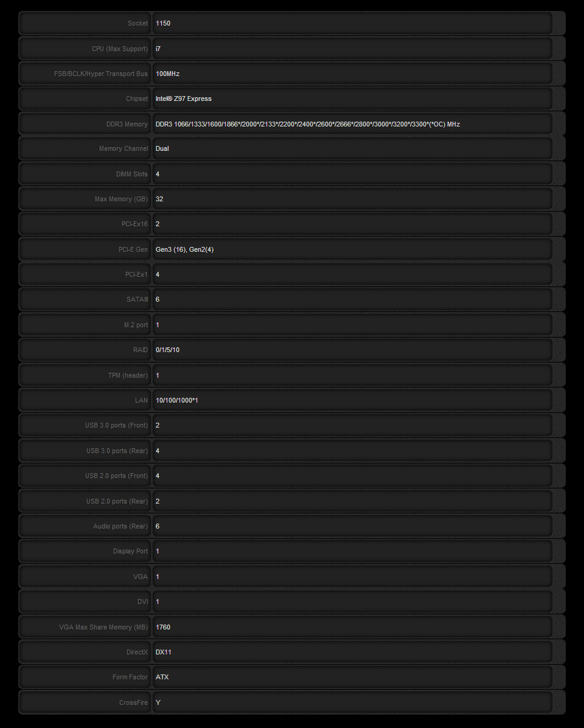Select the M.2 port label
Image resolution: width=584 pixels, height=728 pixels.
pos(136,325)
